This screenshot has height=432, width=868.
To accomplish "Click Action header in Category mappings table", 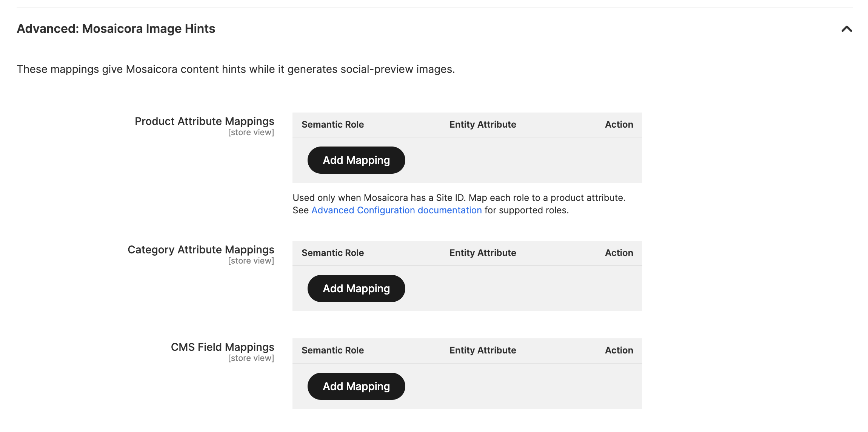I will (619, 253).
